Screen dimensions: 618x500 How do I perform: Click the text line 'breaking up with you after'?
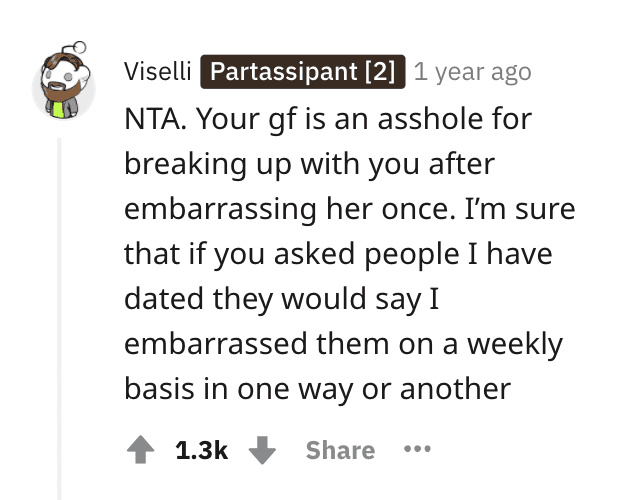(x=309, y=165)
